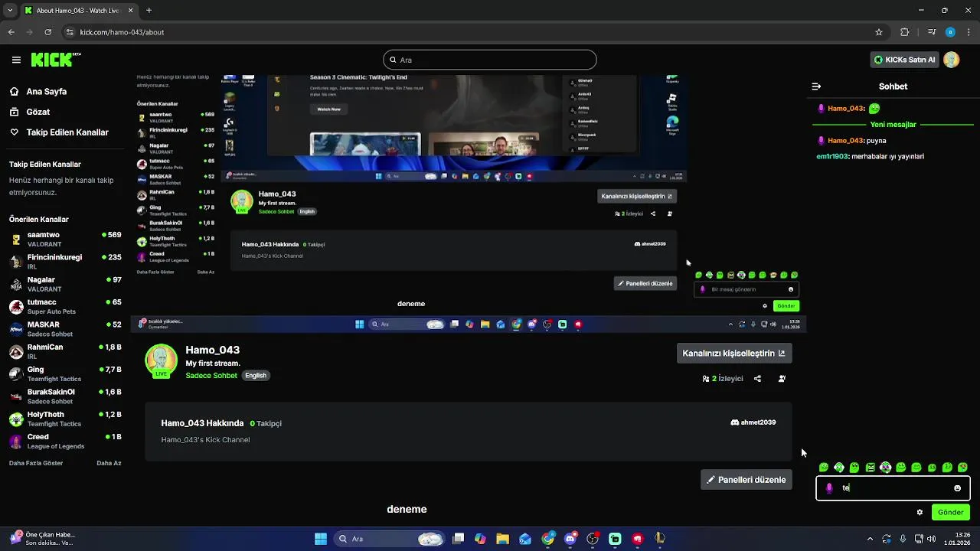Open the Windows Start menu
Screen dimensions: 980x551
click(321, 539)
